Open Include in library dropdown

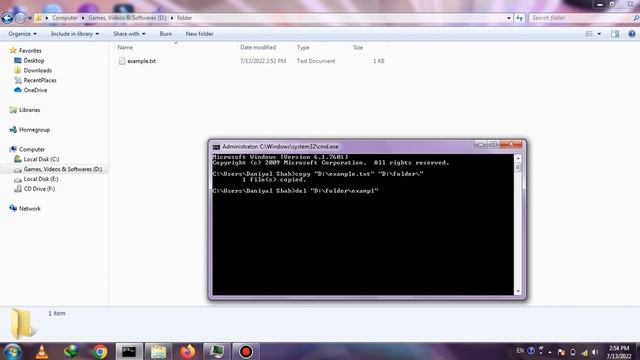[x=75, y=34]
